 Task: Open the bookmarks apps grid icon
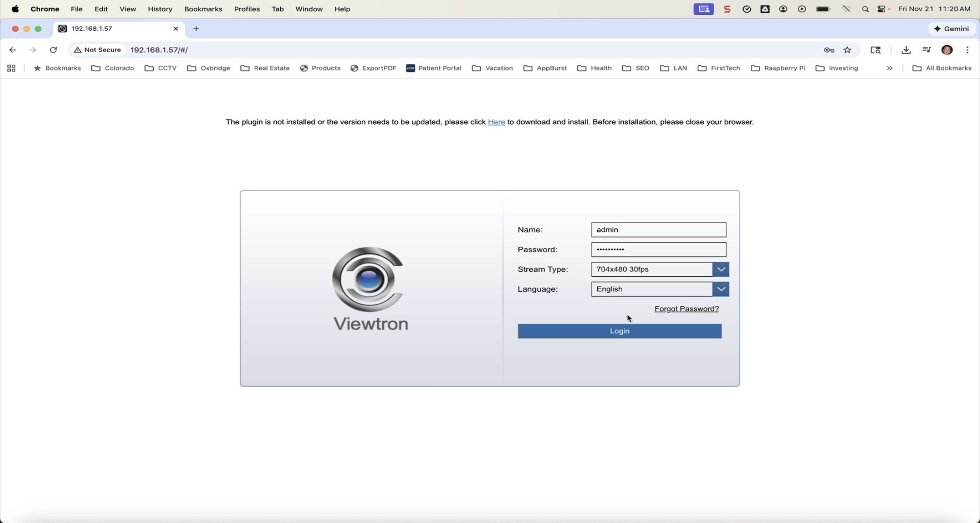[x=11, y=68]
